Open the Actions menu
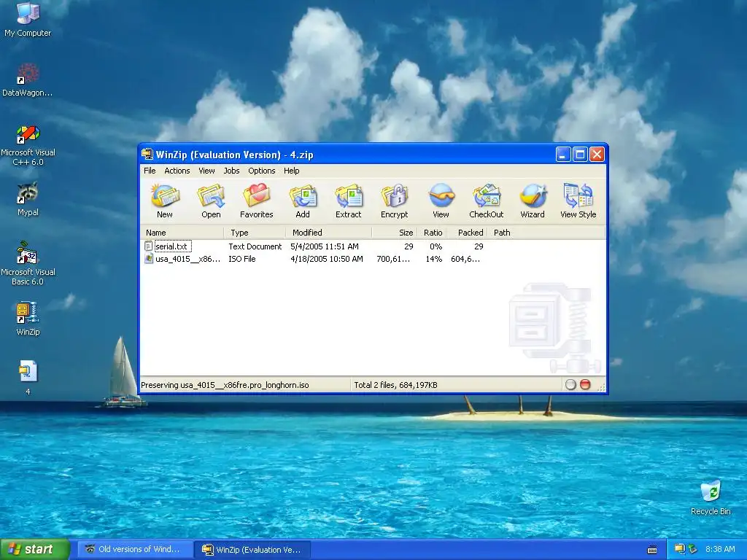Image resolution: width=747 pixels, height=560 pixels. (x=177, y=171)
